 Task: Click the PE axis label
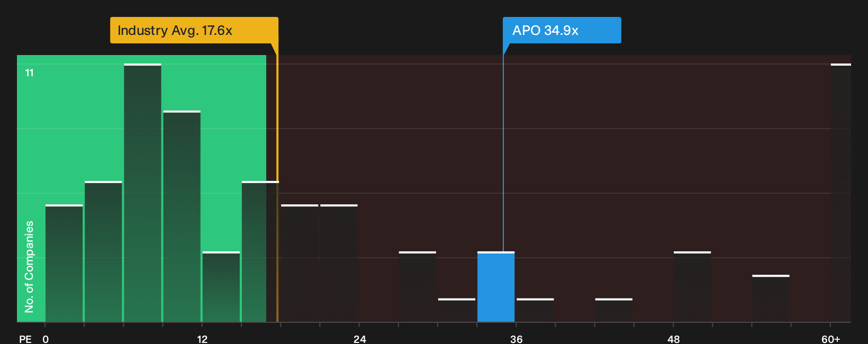coord(25,339)
